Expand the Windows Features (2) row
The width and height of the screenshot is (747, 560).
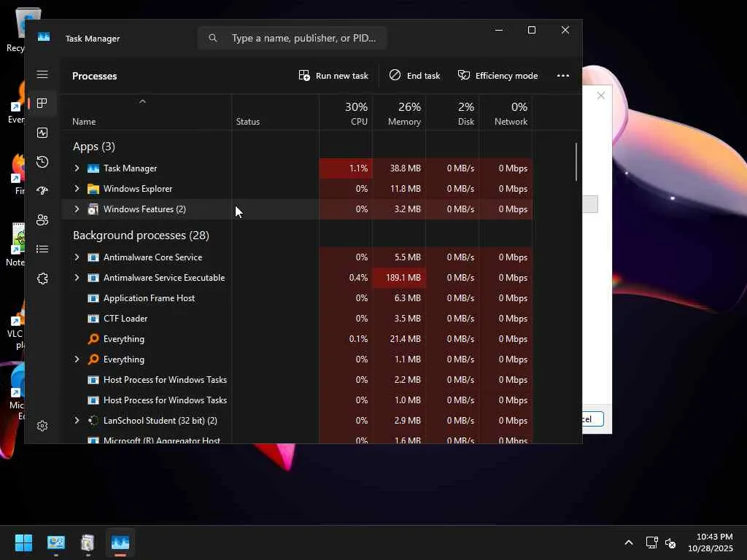pos(77,209)
